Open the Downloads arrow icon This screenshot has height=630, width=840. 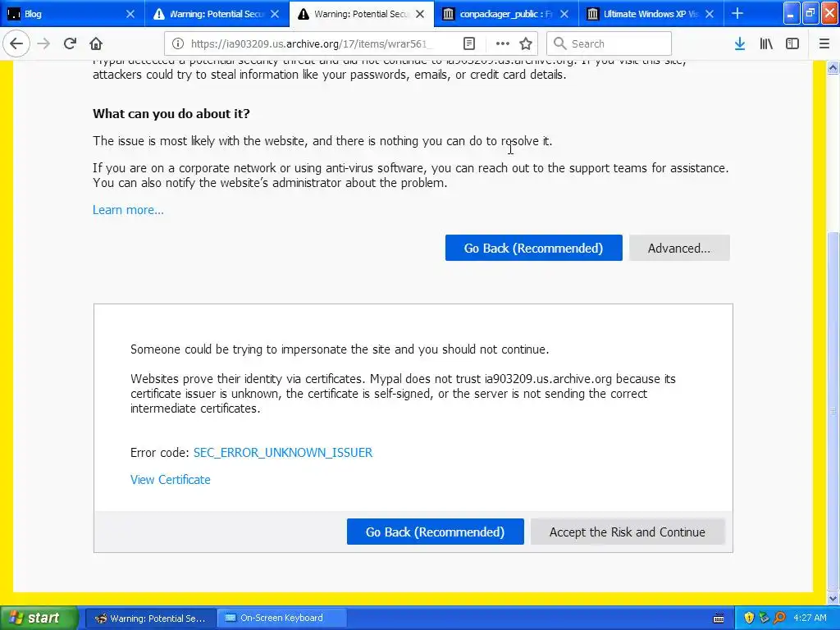740,43
